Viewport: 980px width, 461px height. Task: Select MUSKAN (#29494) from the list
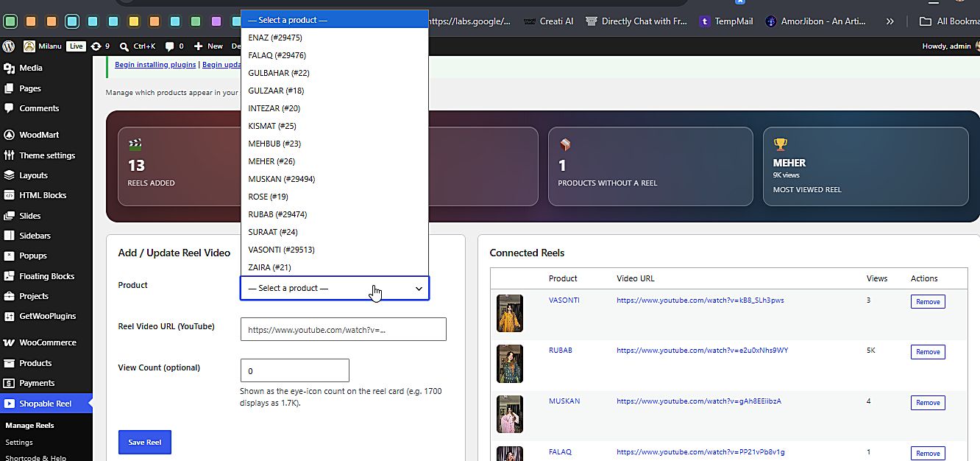335,179
